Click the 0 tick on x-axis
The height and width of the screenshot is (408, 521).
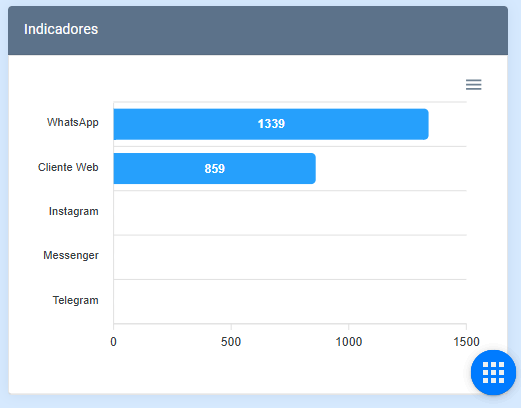click(113, 342)
